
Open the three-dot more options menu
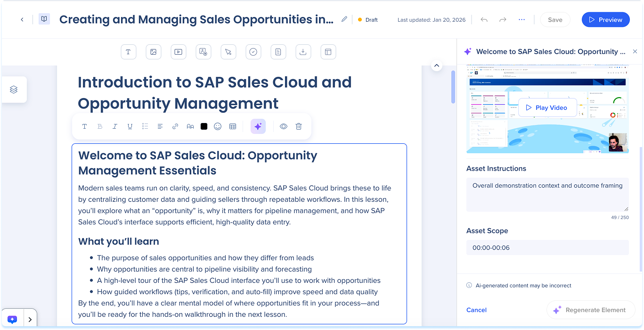[x=522, y=20]
